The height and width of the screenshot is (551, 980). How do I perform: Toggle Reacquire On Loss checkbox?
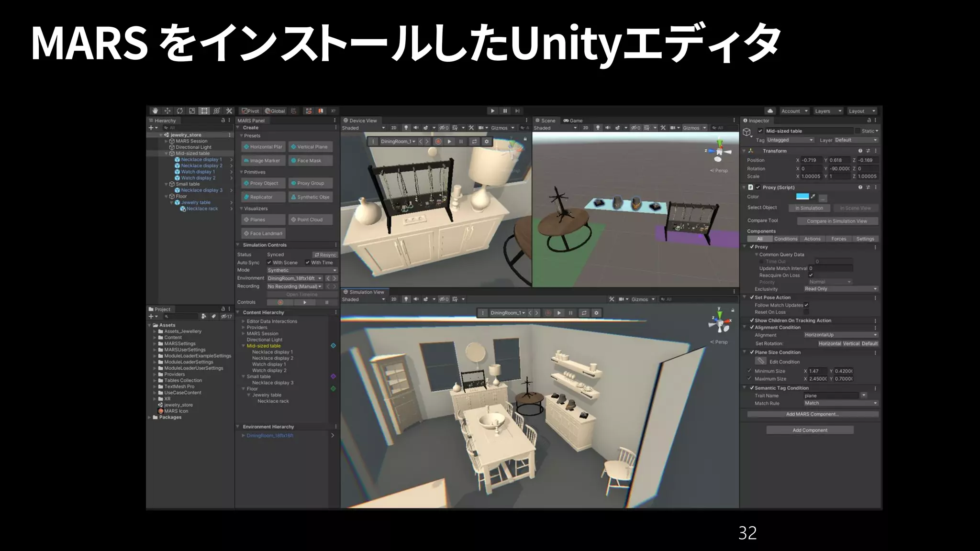coord(811,275)
